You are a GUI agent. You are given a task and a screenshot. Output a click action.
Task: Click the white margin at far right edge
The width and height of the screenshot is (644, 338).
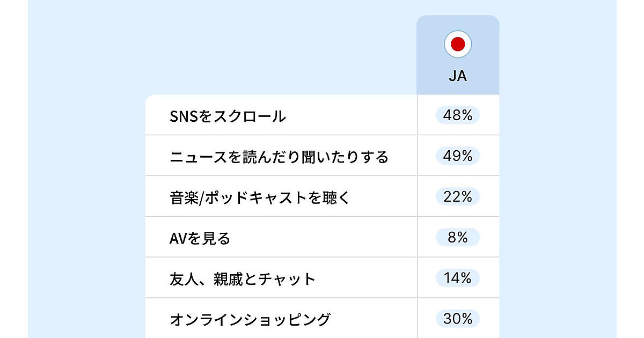[631, 169]
